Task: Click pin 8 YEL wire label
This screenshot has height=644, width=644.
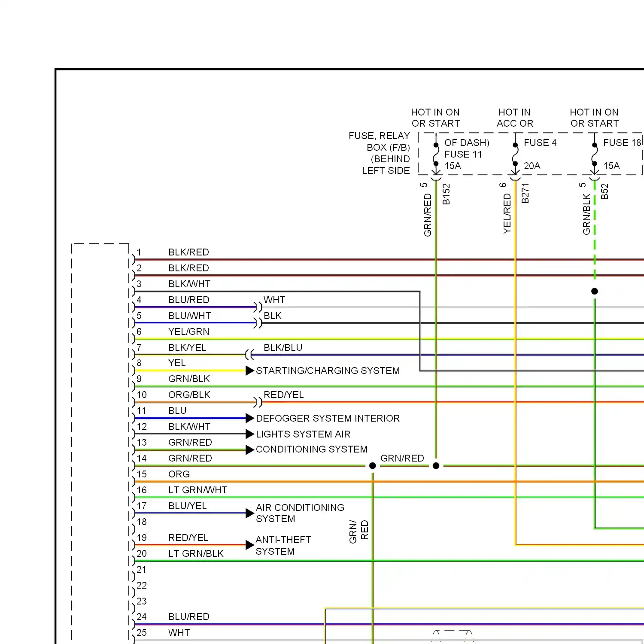Action: click(x=177, y=363)
